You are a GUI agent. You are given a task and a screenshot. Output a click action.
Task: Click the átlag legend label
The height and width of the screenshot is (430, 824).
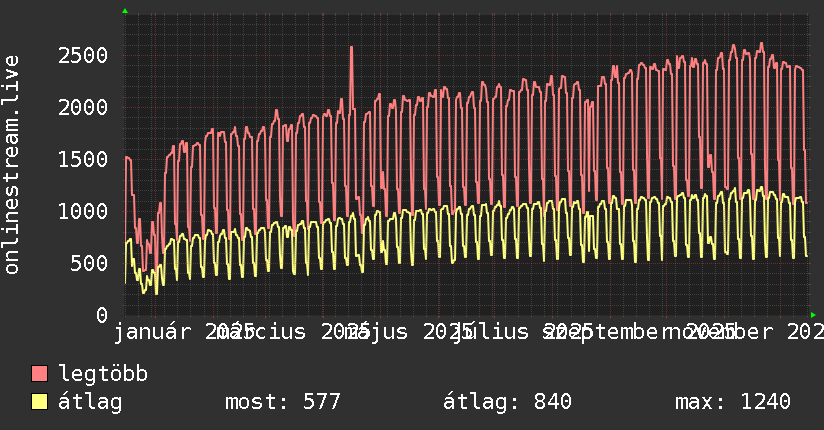click(x=90, y=402)
